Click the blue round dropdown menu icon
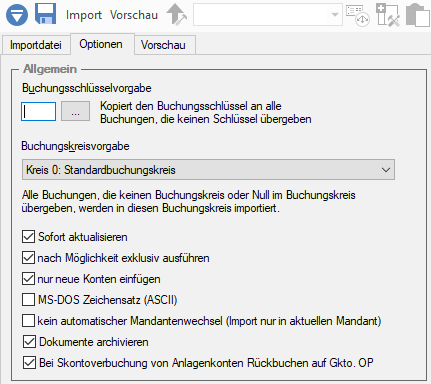The width and height of the screenshot is (431, 384). tap(17, 15)
